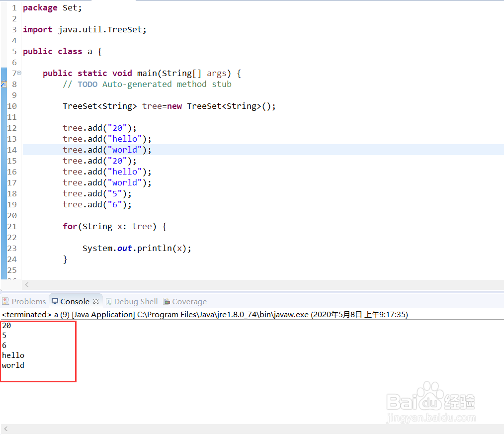
Task: Click the Problems tab icon
Action: [5, 301]
